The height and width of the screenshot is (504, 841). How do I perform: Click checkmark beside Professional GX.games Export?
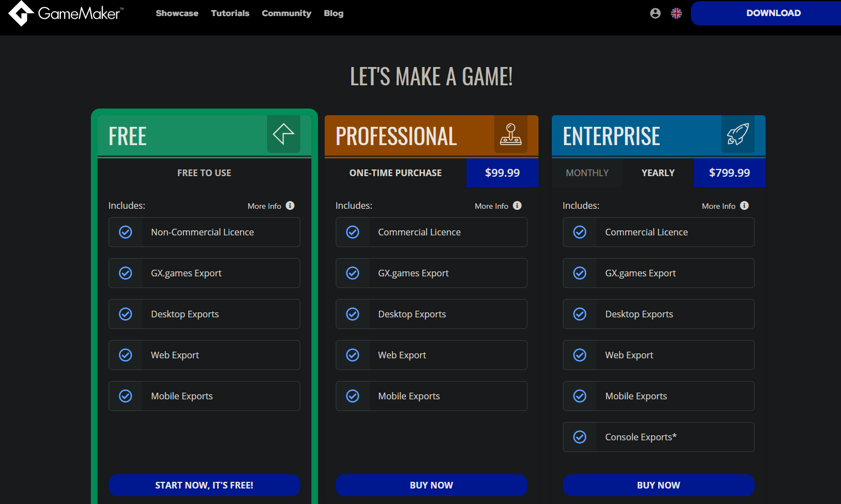point(353,273)
